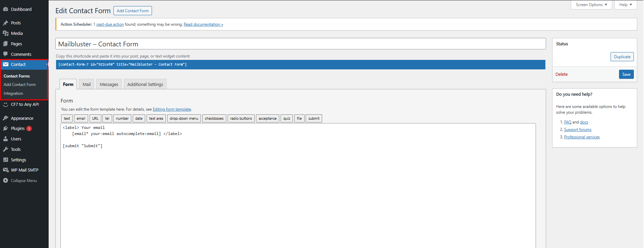
Task: Click the Comments speech bubble icon
Action: (5, 54)
